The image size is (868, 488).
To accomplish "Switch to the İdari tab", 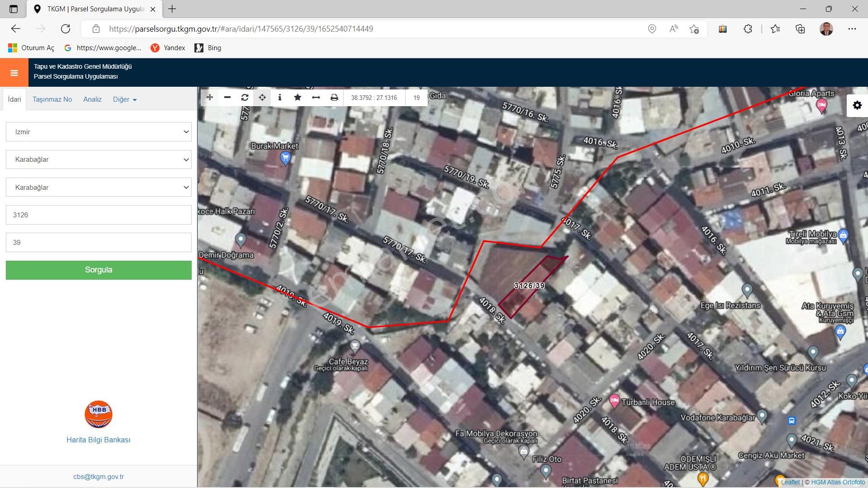I will (x=14, y=99).
